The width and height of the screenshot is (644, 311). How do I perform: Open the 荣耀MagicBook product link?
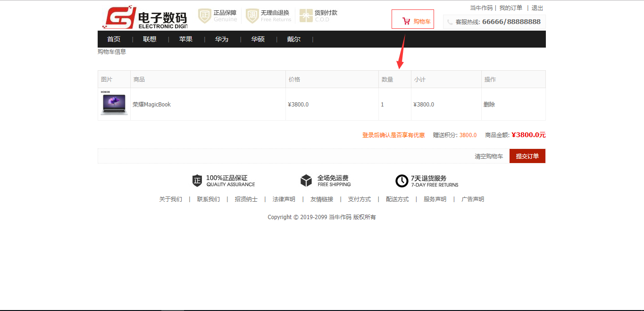151,105
